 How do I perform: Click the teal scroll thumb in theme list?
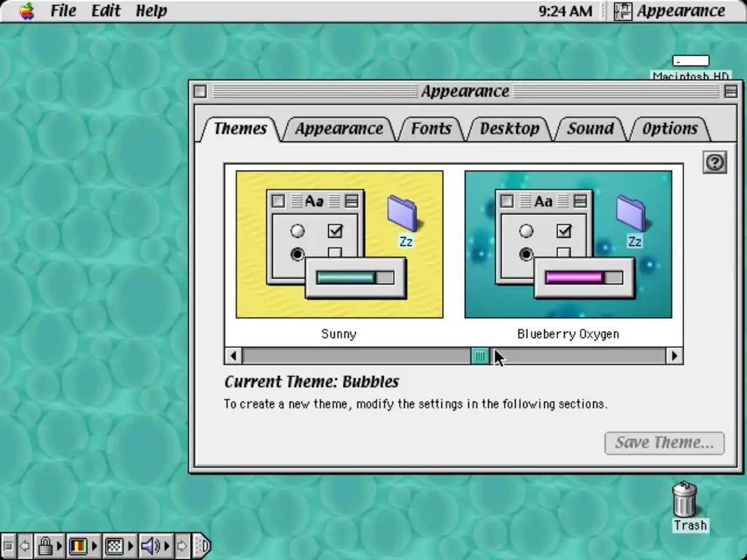tap(480, 356)
